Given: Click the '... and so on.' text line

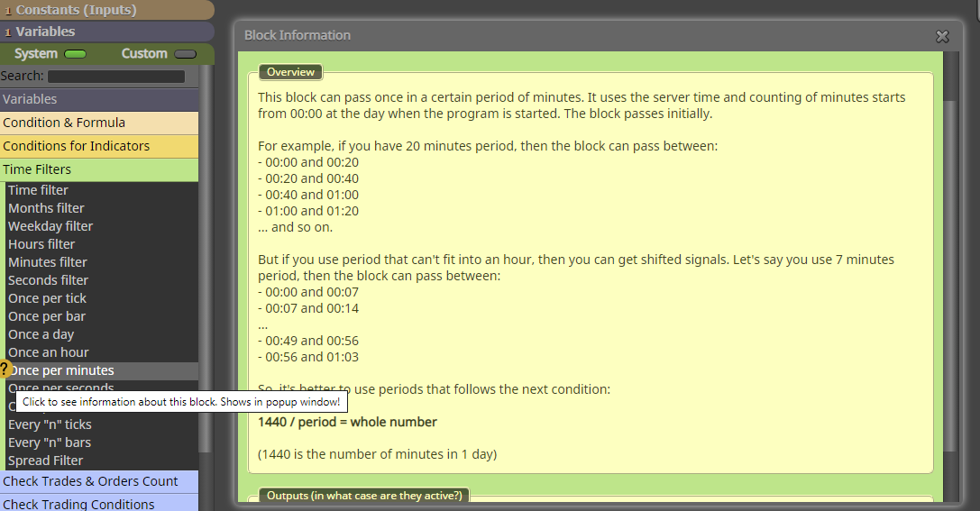Looking at the screenshot, I should 295,227.
